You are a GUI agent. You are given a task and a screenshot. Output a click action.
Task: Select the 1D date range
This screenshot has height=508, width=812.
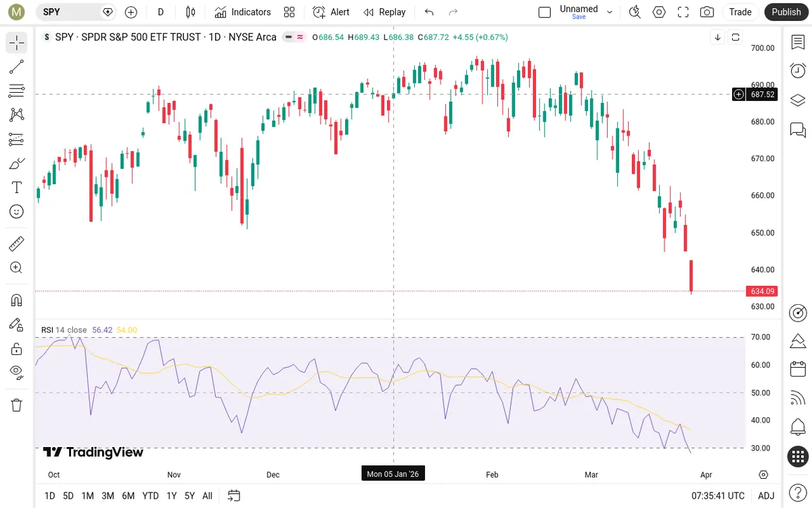(49, 496)
